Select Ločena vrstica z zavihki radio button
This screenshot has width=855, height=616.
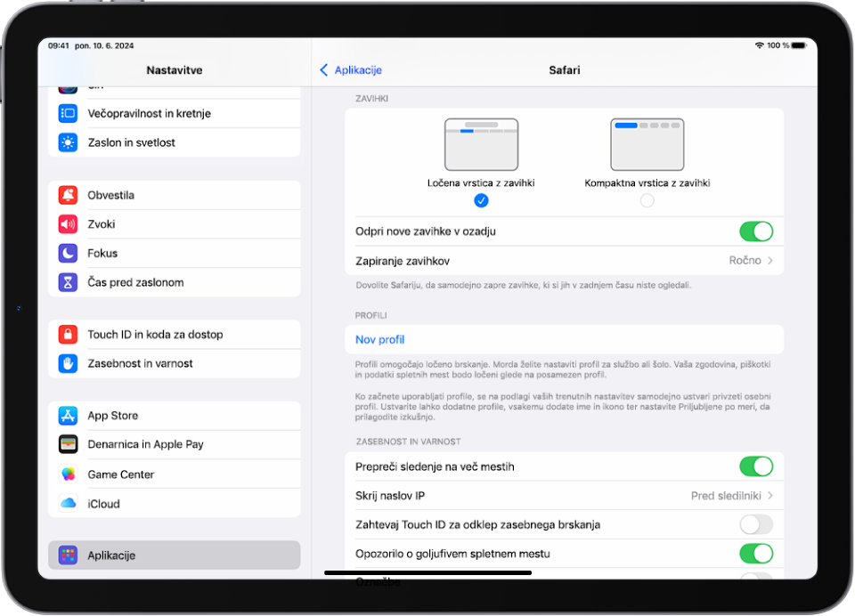[x=481, y=200]
